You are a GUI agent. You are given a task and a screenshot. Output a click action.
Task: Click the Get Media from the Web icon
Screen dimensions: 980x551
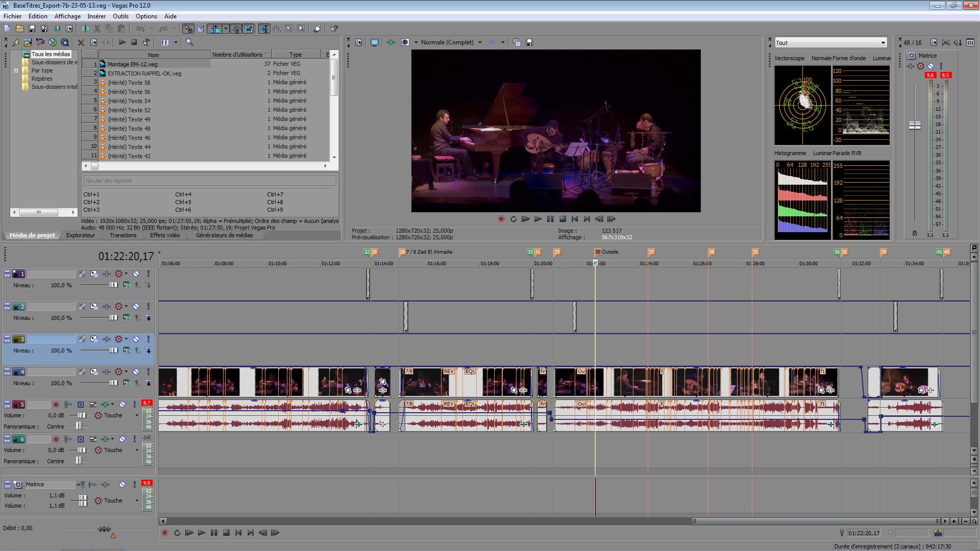[65, 42]
